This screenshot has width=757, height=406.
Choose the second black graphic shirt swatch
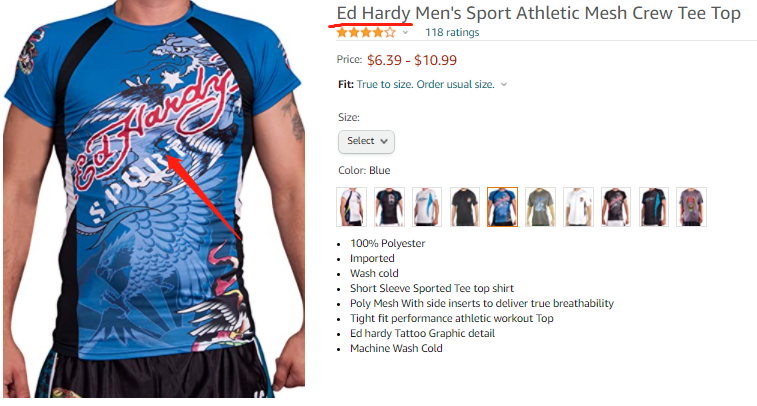(389, 207)
